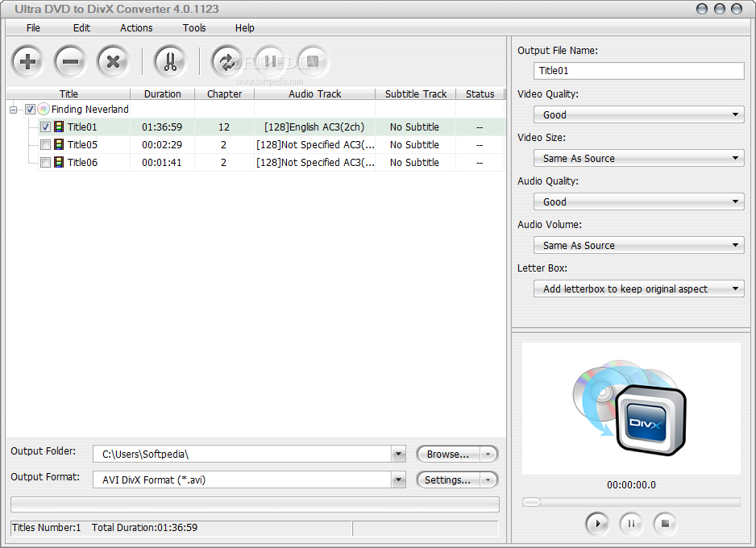Click Title05's audio track cell
This screenshot has height=548, width=756.
click(315, 145)
